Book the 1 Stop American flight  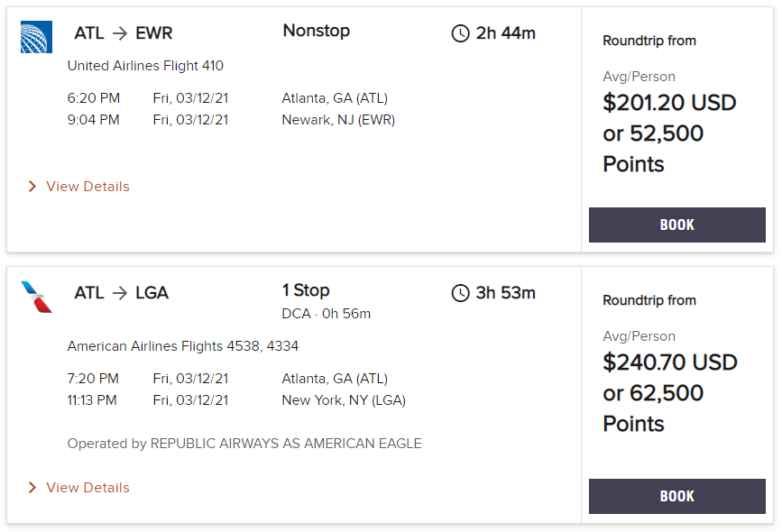click(677, 496)
